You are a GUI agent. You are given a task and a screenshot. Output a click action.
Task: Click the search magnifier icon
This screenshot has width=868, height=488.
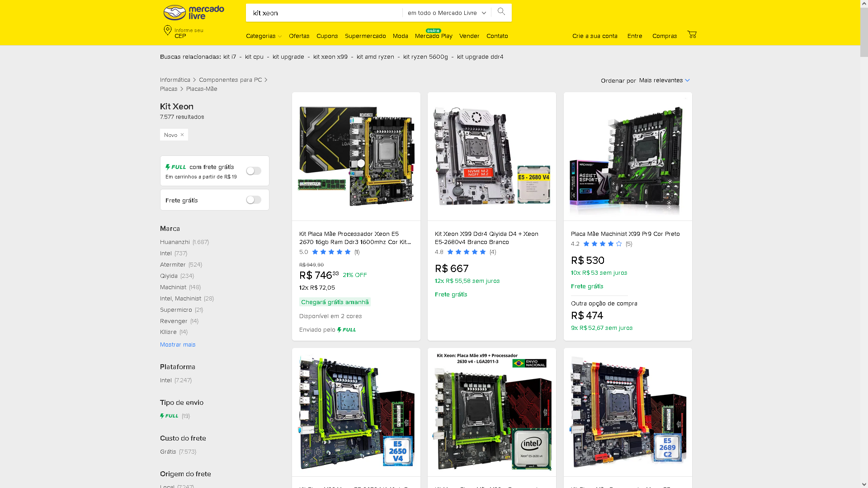tap(501, 12)
